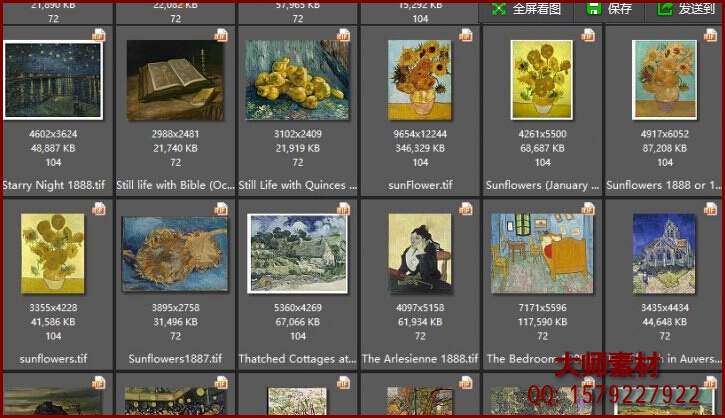
Task: Click the 5360x4269 dimensions text
Action: (298, 307)
